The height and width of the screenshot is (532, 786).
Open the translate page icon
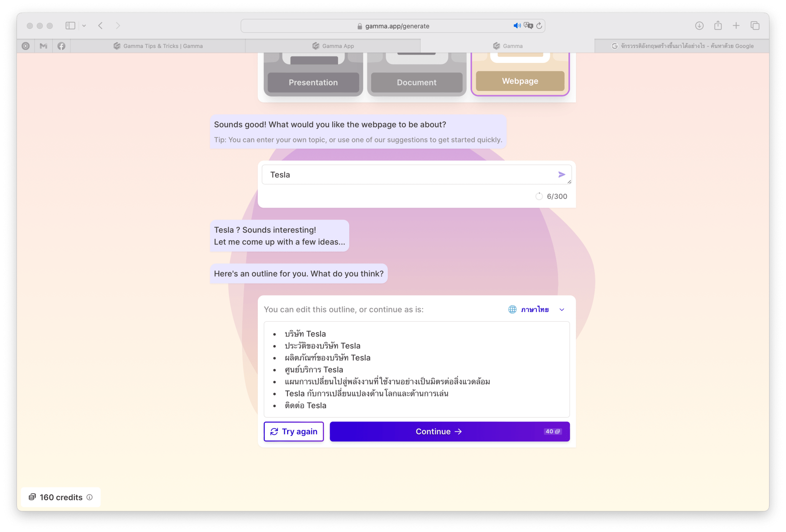coord(528,26)
